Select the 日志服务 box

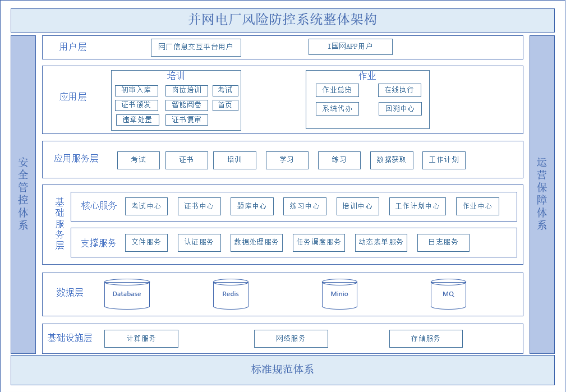pyautogui.click(x=443, y=243)
